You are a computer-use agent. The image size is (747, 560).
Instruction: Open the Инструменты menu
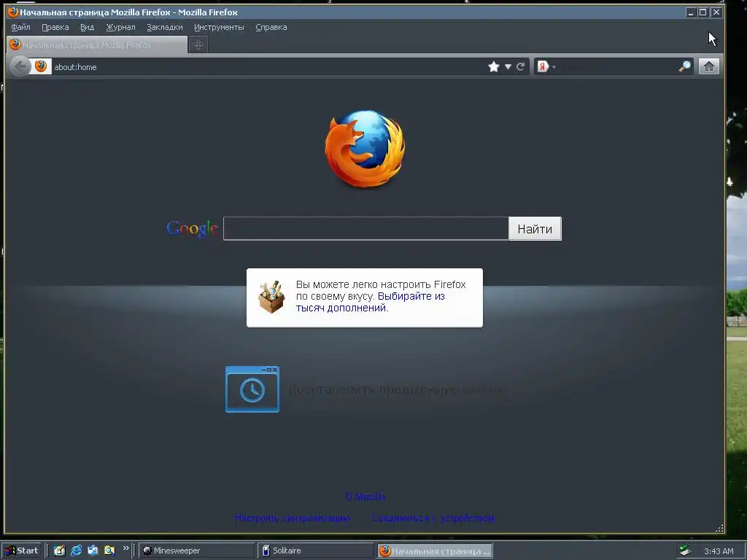tap(219, 27)
